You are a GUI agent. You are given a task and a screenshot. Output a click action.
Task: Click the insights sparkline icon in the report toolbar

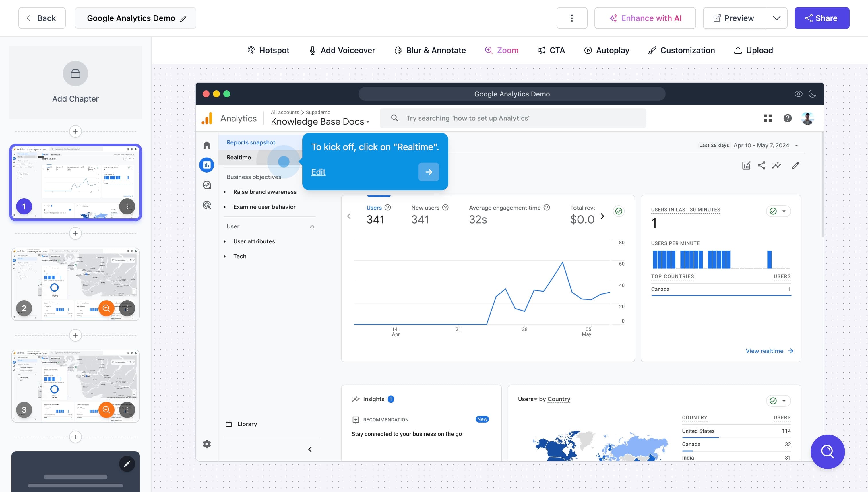776,165
